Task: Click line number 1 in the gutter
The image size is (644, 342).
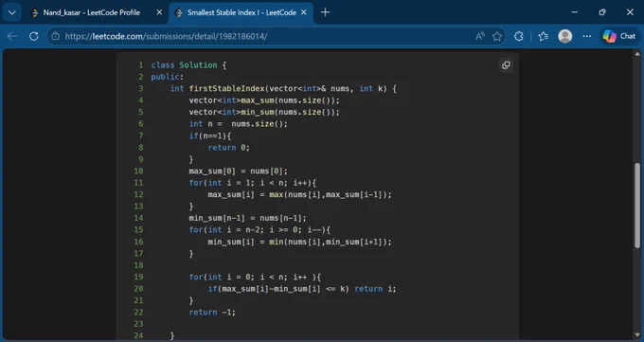Action: (x=141, y=65)
